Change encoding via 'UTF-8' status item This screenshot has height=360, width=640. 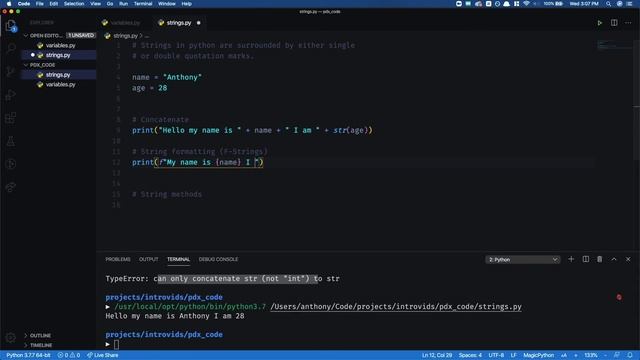tap(496, 355)
